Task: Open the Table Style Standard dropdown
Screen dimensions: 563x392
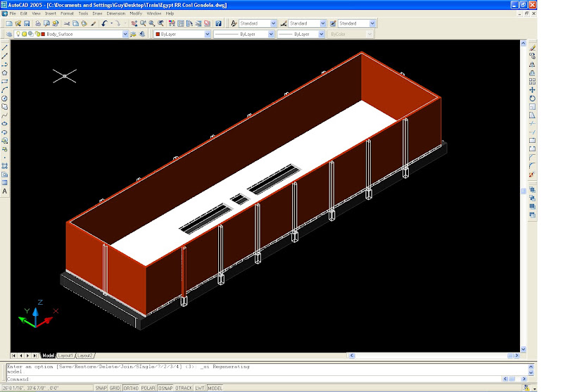Action: [x=372, y=23]
